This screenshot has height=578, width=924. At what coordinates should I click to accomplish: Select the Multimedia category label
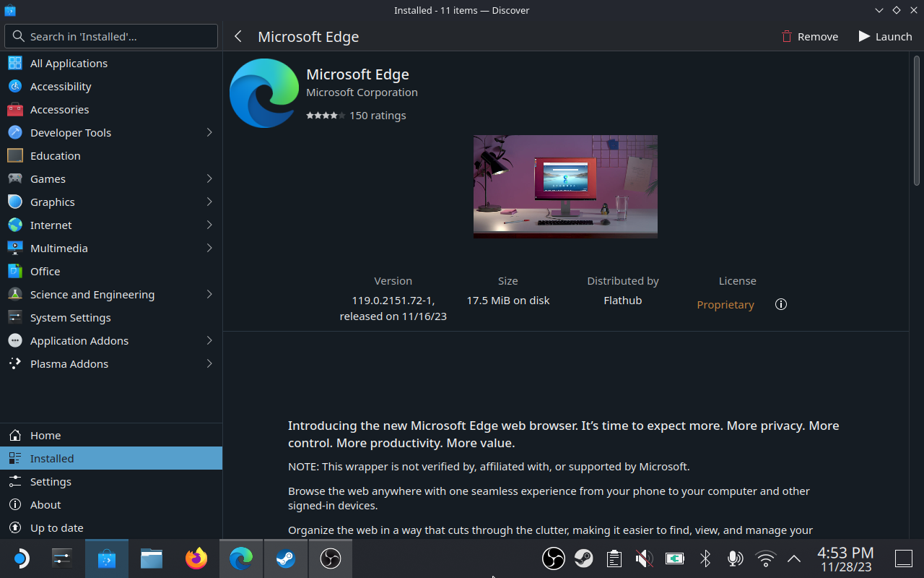click(59, 248)
